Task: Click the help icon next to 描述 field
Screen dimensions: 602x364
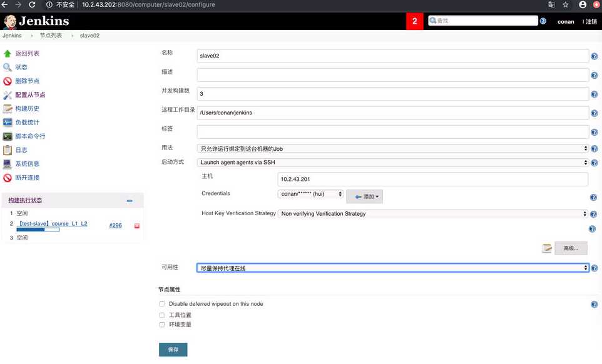Action: (594, 76)
